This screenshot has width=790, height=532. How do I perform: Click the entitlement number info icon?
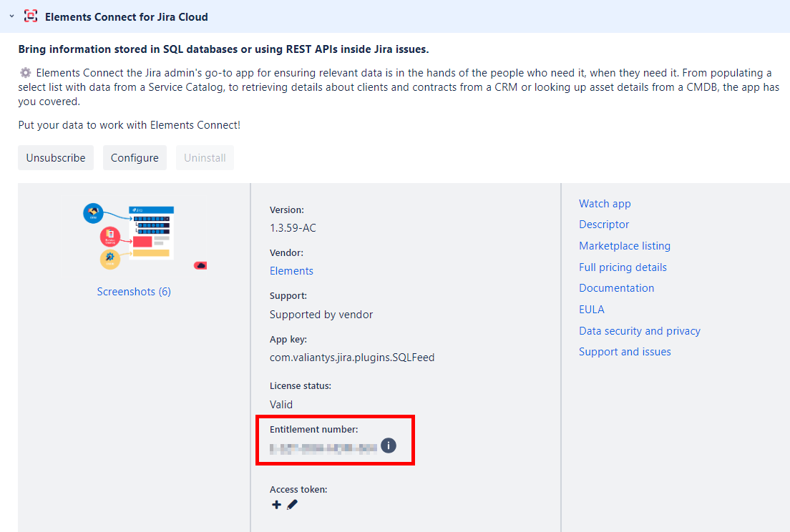click(388, 446)
